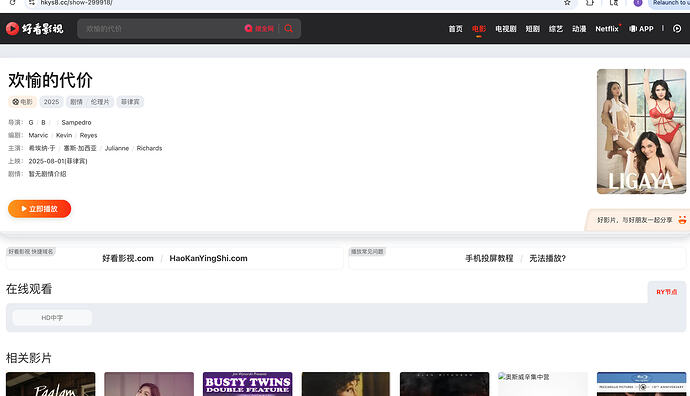This screenshot has height=396, width=690.
Task: Open the browser extensions icon
Action: tap(590, 3)
